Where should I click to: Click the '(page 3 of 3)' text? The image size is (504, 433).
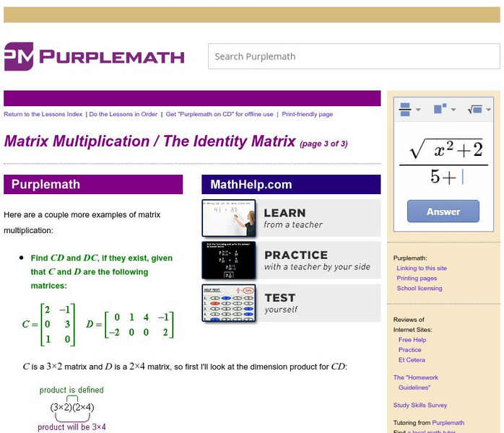(323, 144)
